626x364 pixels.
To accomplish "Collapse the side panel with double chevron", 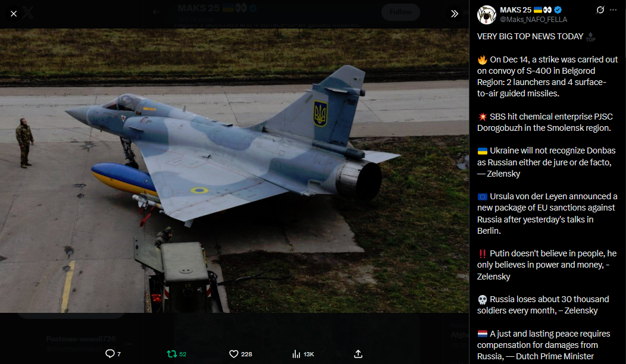I will [x=455, y=14].
